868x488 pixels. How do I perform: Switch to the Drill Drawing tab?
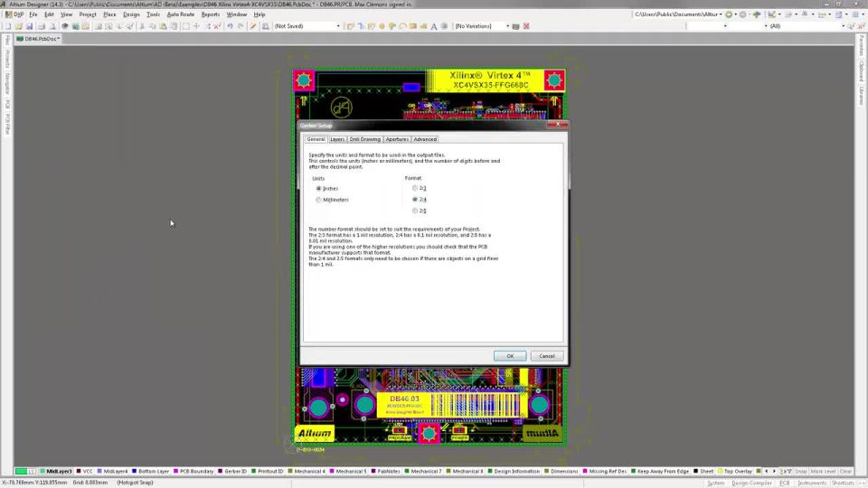(x=364, y=139)
